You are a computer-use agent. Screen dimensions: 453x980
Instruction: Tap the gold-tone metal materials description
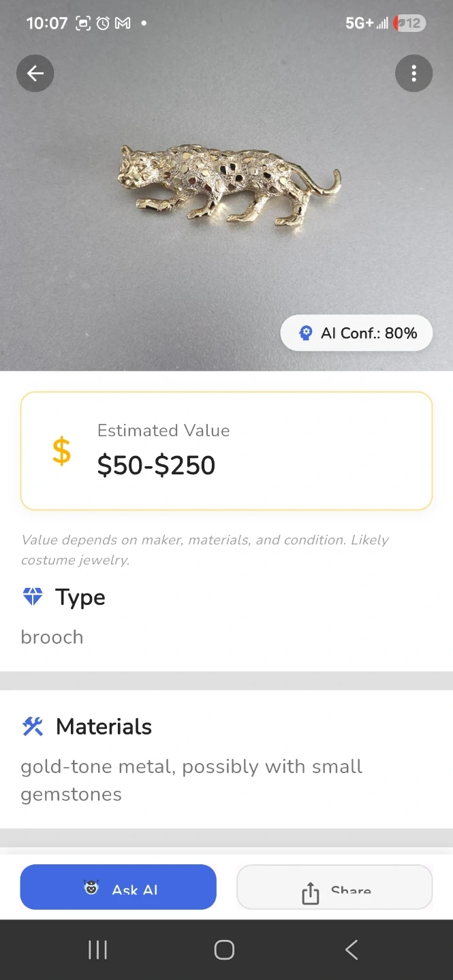[191, 780]
